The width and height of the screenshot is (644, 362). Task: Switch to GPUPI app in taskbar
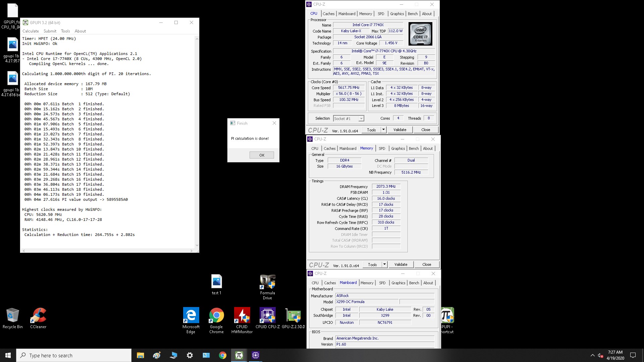239,355
